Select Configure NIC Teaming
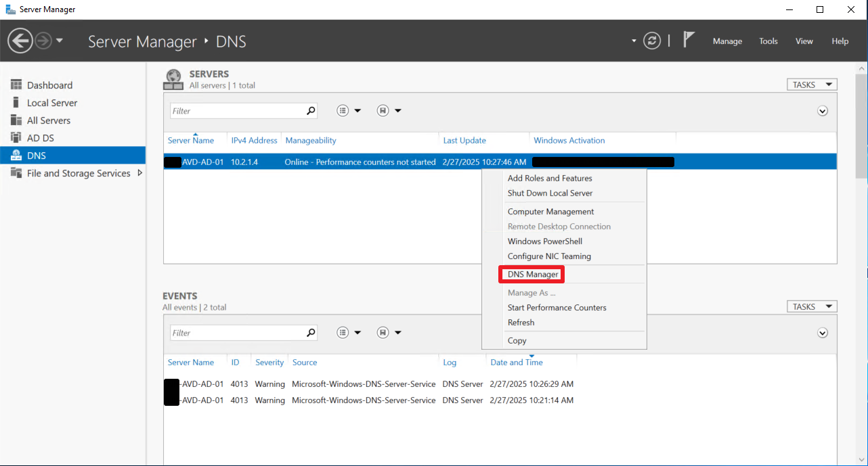 click(x=549, y=256)
